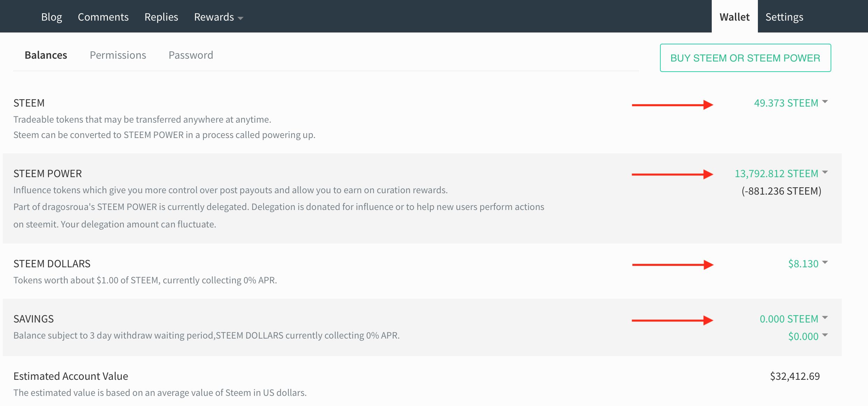This screenshot has height=406, width=868.
Task: Open the Comments tab
Action: click(x=103, y=17)
